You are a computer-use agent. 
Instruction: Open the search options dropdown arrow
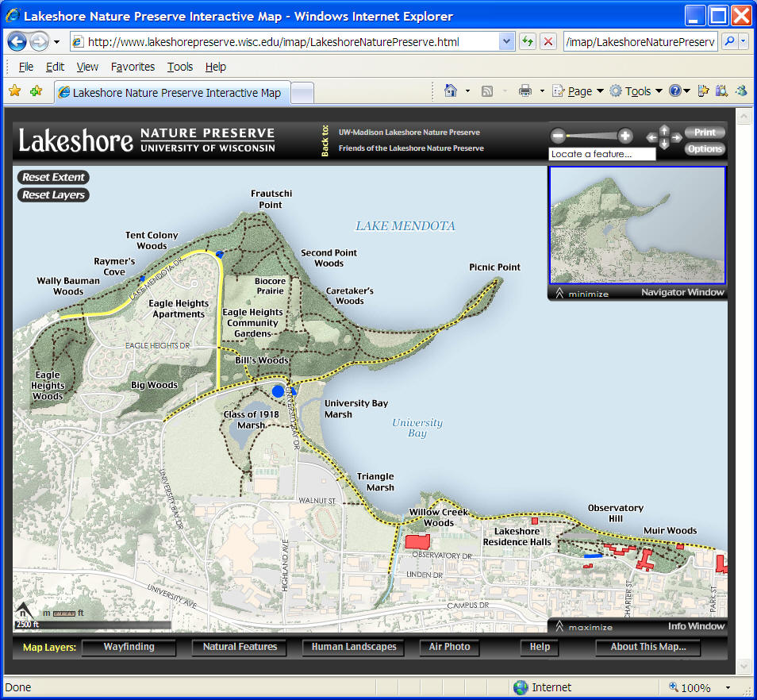point(744,41)
